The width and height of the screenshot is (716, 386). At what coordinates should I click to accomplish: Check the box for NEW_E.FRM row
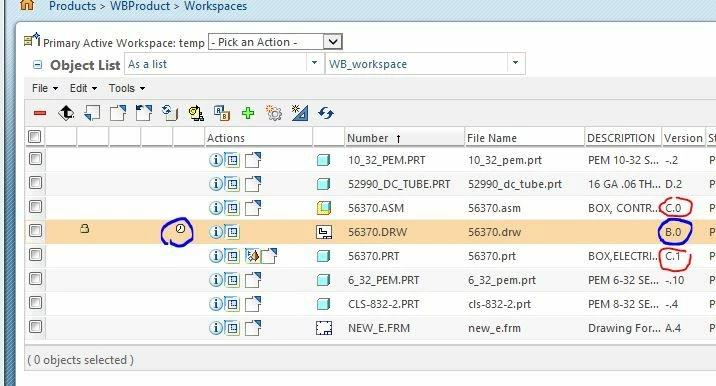[x=35, y=326]
